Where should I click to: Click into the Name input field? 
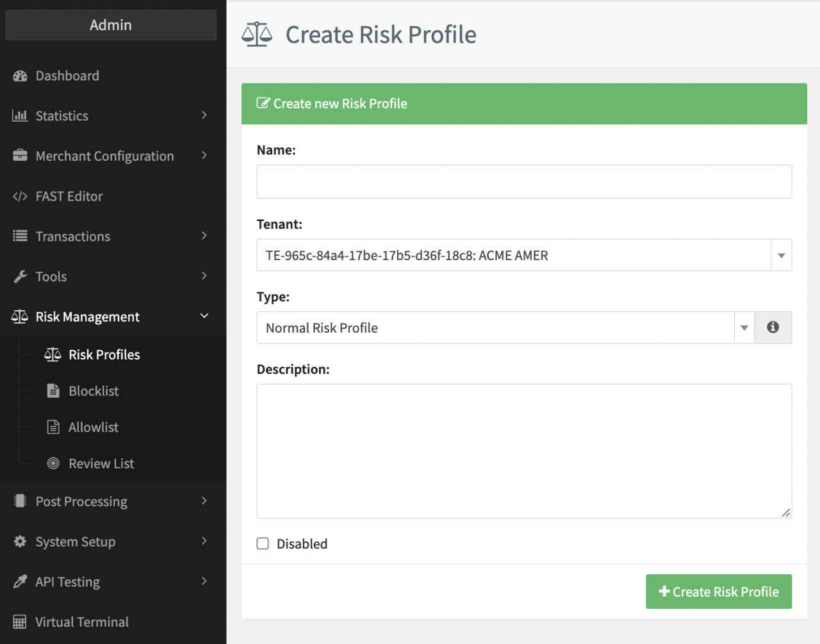(523, 182)
